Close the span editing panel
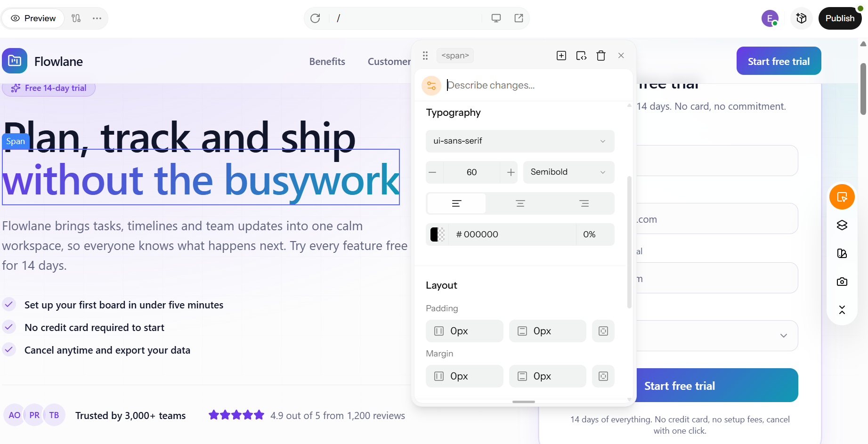 [x=621, y=56]
